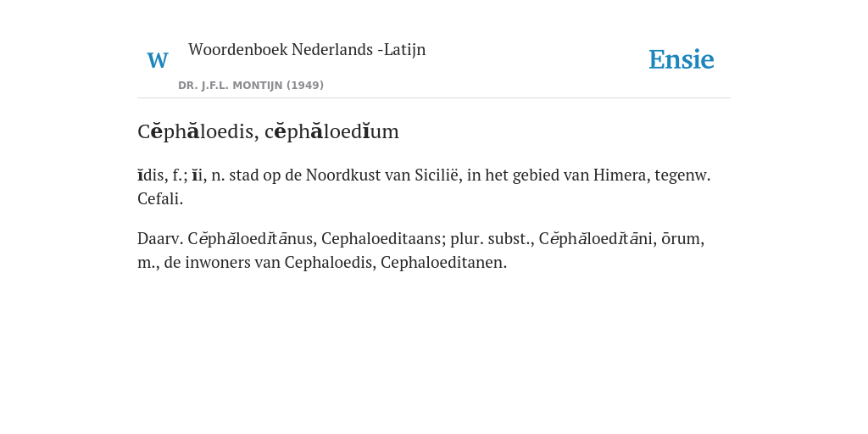Image resolution: width=868 pixels, height=434 pixels.
Task: Click the word Cephaloedis in last line
Action: [331, 263]
